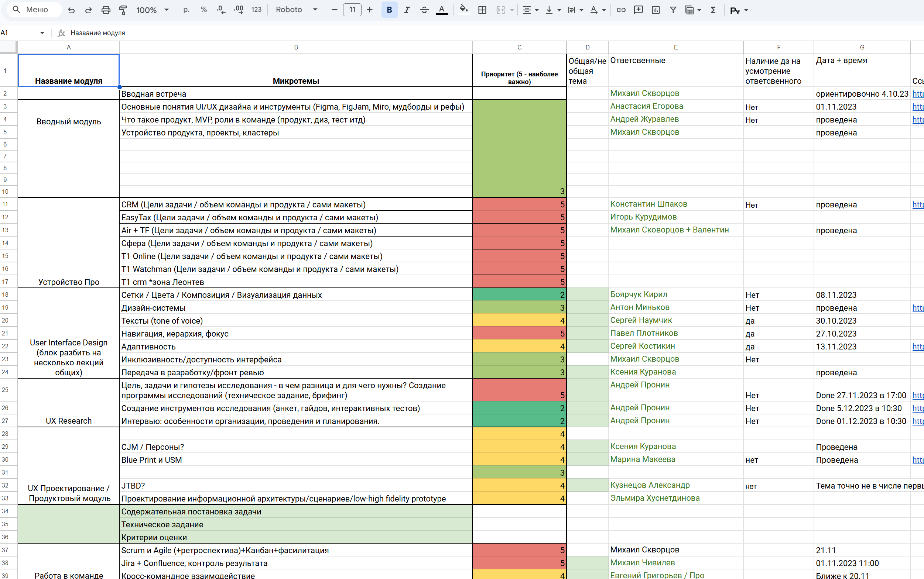The image size is (924, 579).
Task: Open the filter views dropdown
Action: [693, 10]
